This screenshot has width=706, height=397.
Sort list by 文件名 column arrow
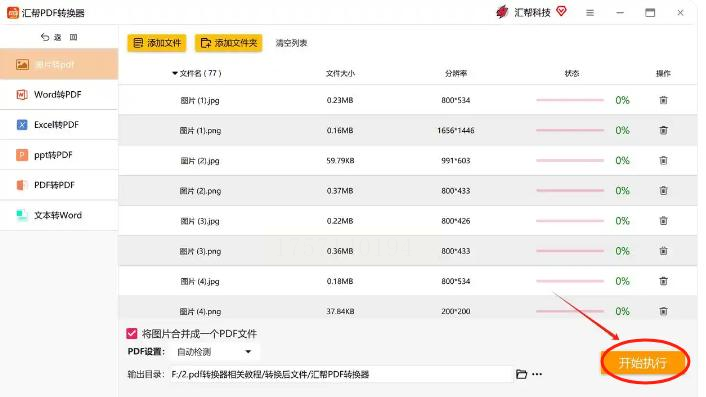pyautogui.click(x=175, y=73)
